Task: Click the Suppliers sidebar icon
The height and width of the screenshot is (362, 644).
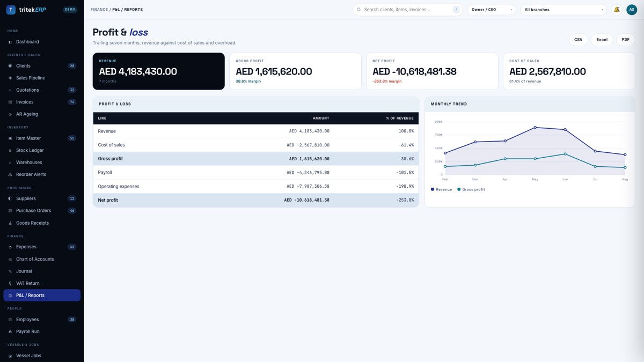Action: [x=10, y=198]
